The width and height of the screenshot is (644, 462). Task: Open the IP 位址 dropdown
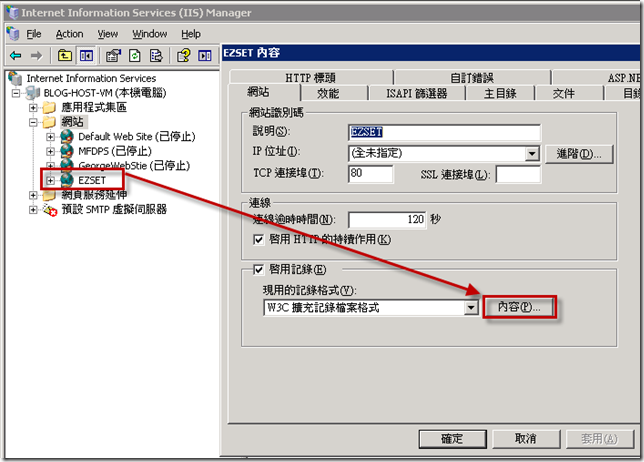click(532, 154)
